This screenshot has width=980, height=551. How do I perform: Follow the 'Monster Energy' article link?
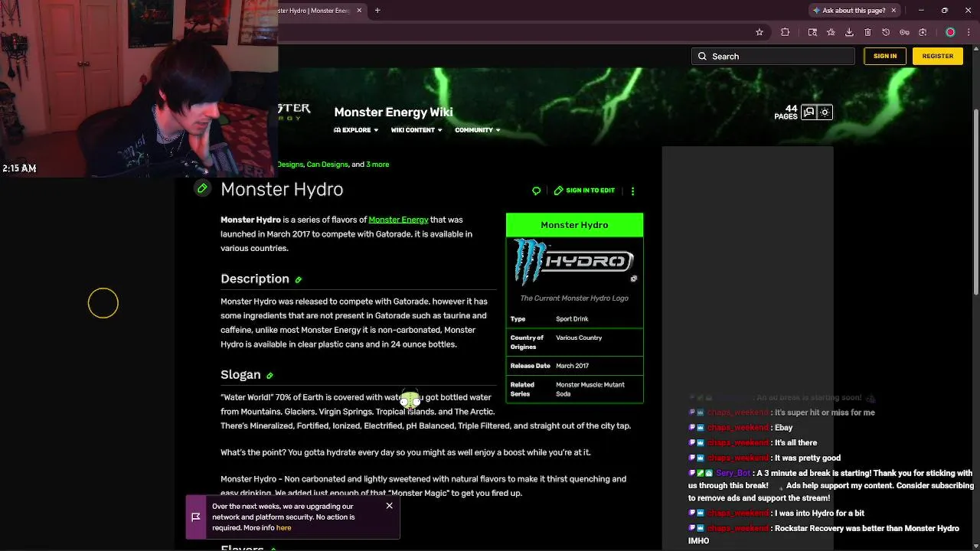tap(398, 220)
